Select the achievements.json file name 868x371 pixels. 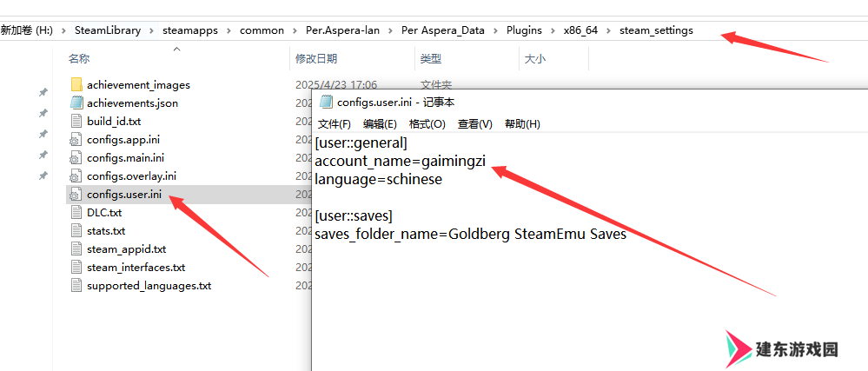[x=132, y=103]
